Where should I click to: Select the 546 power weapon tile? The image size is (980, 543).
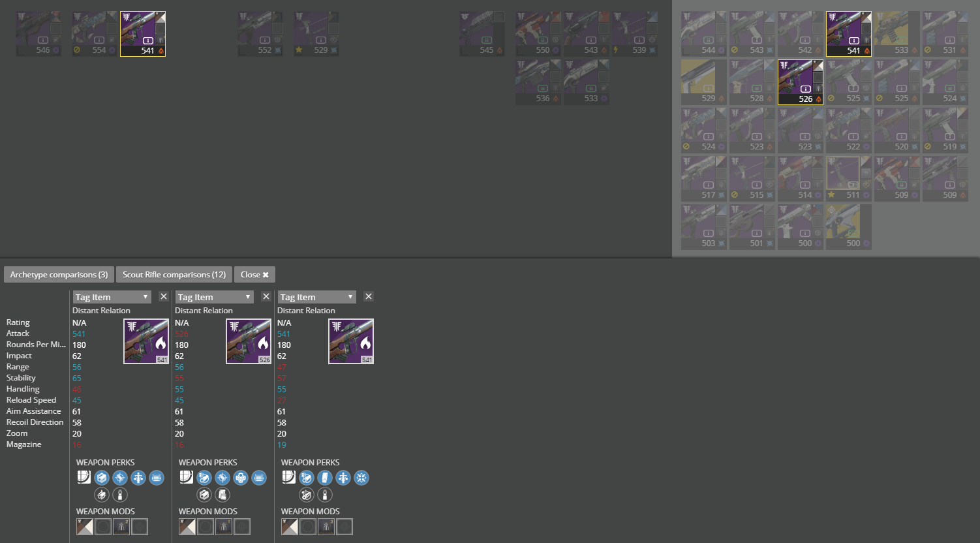[x=38, y=34]
